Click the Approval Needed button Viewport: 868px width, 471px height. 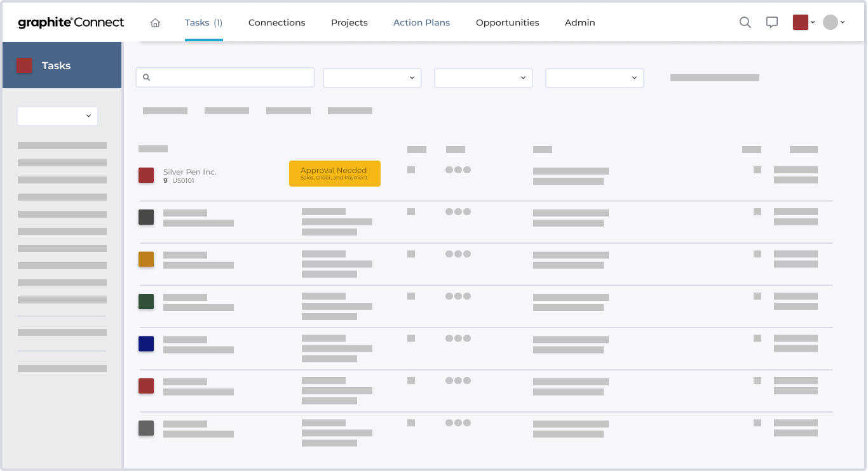coord(334,173)
